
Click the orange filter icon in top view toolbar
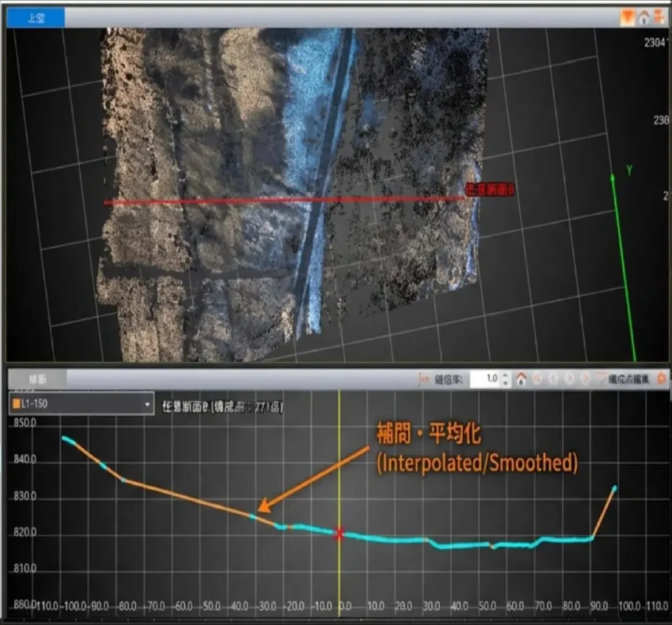click(627, 18)
